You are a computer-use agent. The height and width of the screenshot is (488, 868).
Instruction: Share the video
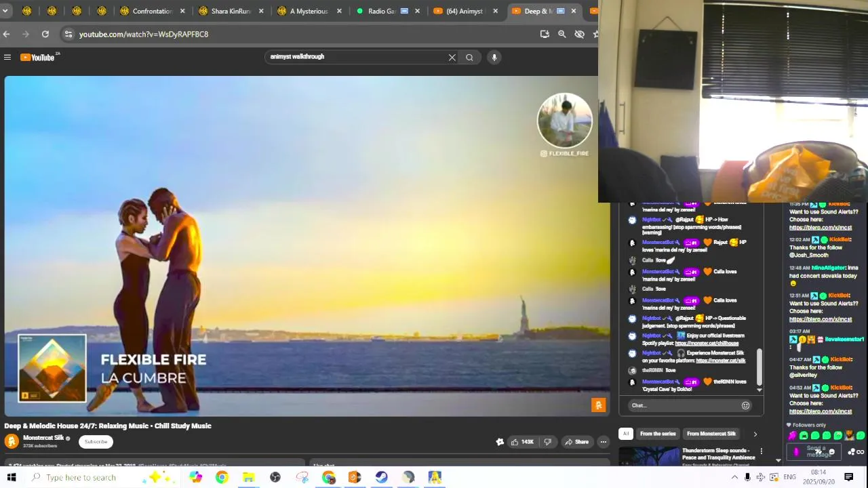(x=576, y=442)
